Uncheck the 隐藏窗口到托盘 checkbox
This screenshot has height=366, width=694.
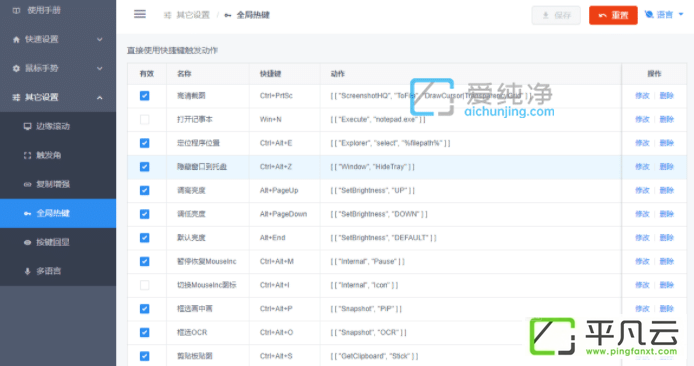pyautogui.click(x=144, y=167)
